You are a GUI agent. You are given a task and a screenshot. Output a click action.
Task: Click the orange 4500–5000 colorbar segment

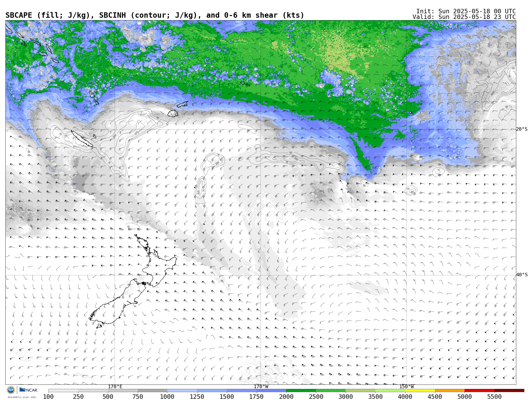coord(450,391)
